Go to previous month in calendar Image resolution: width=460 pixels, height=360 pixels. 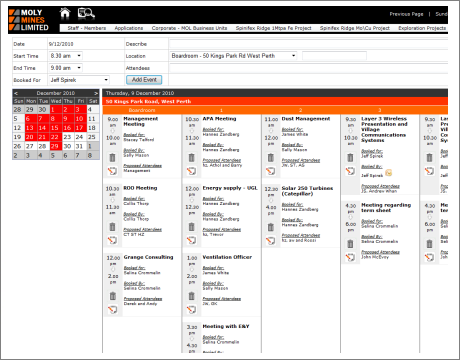coord(16,93)
